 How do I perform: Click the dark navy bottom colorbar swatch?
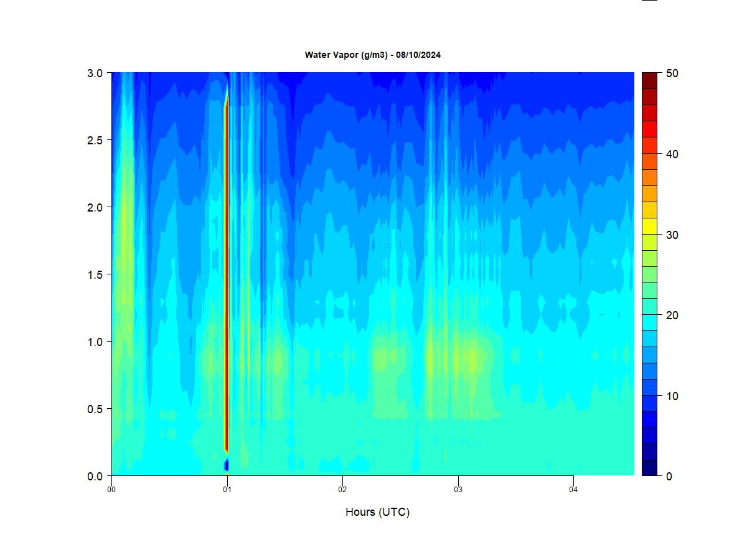coord(649,468)
